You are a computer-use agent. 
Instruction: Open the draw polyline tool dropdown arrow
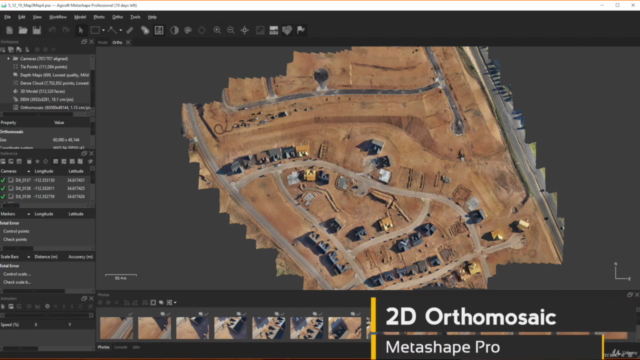point(120,30)
